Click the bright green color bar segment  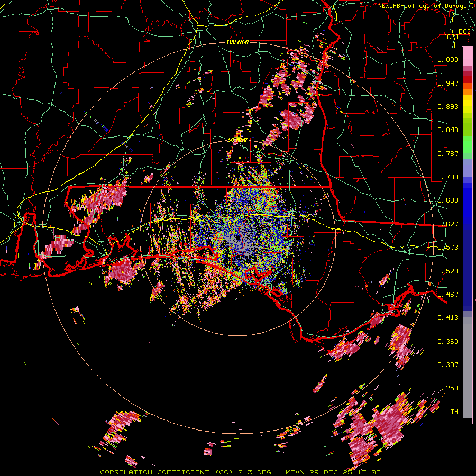(x=467, y=144)
